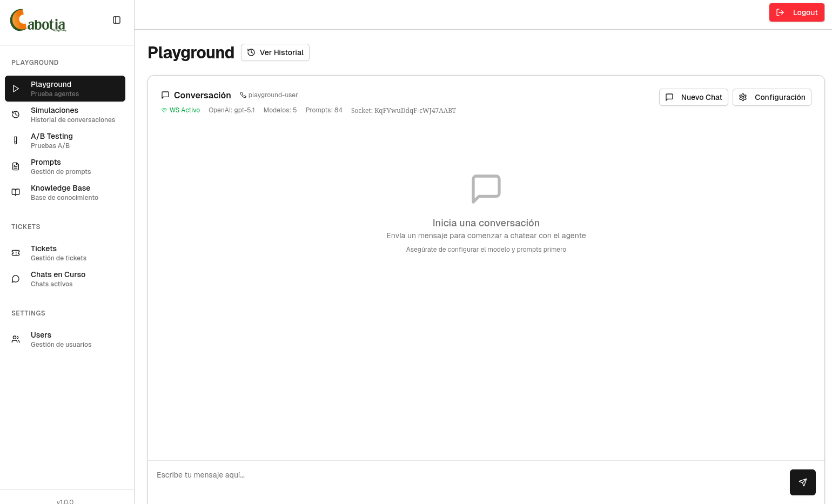The width and height of the screenshot is (832, 504).
Task: Click the Cabotia logo
Action: tap(38, 21)
